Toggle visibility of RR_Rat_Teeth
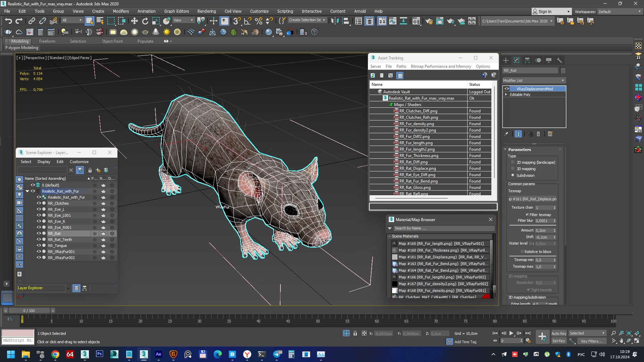Image resolution: width=644 pixels, height=362 pixels. point(39,240)
